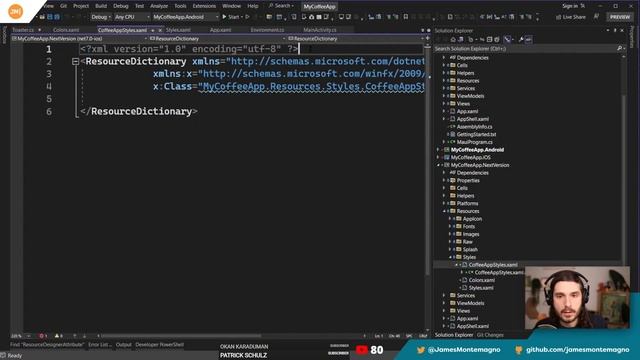Close the CoffeeAppStyles.xaml tab
The height and width of the screenshot is (360, 640).
[x=160, y=30]
